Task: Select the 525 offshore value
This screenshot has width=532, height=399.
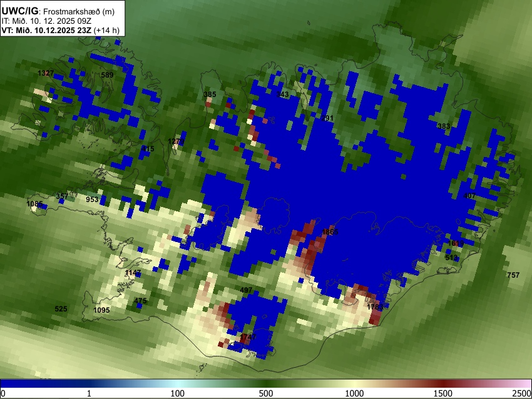Action: (x=61, y=309)
